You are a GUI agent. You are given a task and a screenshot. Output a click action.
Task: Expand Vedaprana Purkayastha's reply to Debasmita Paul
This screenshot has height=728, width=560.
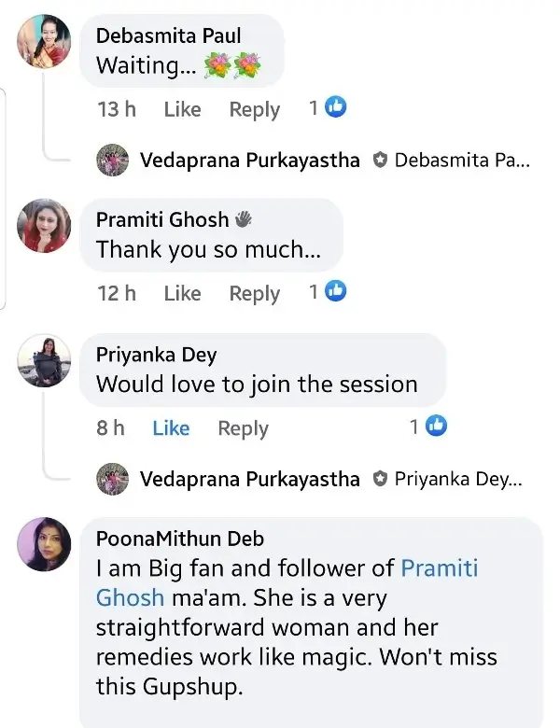[x=249, y=160]
